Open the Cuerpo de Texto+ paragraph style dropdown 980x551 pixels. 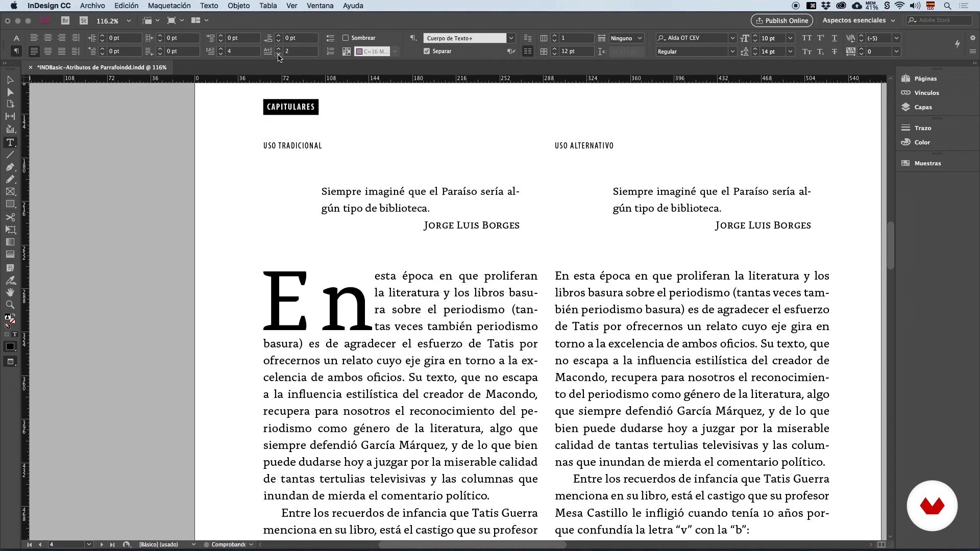(511, 38)
